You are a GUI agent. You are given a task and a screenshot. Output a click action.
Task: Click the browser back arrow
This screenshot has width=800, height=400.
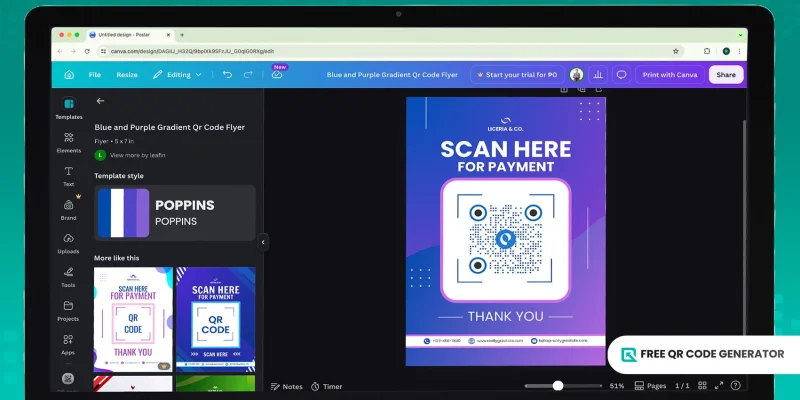pyautogui.click(x=60, y=51)
